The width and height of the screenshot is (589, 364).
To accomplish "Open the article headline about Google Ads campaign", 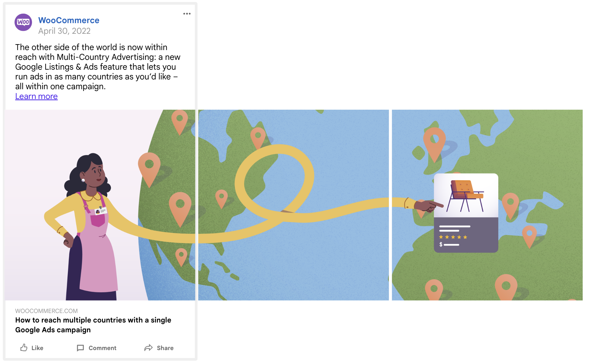I will click(93, 325).
